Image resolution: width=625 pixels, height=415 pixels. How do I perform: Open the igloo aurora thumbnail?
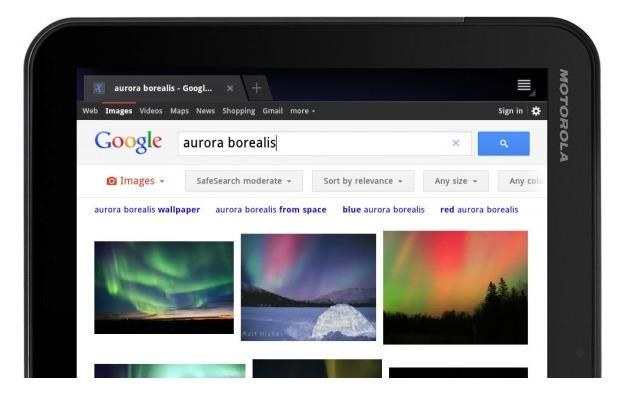(x=308, y=287)
